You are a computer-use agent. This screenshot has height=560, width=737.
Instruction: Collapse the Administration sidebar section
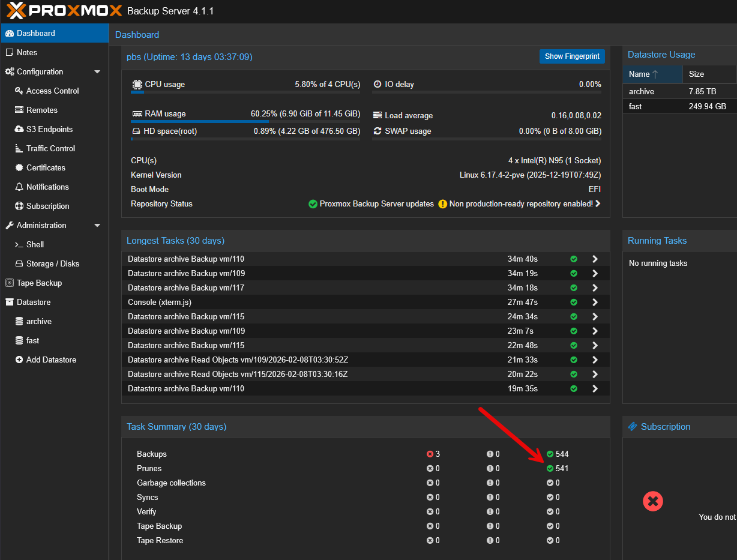coord(97,225)
